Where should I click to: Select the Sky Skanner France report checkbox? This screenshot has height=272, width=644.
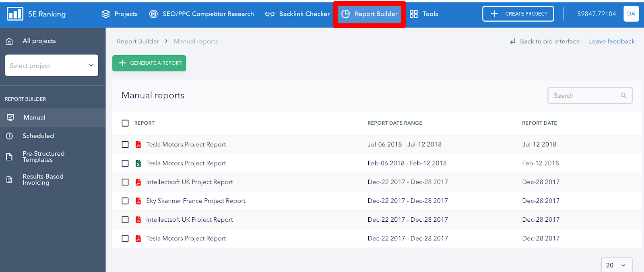(x=125, y=201)
